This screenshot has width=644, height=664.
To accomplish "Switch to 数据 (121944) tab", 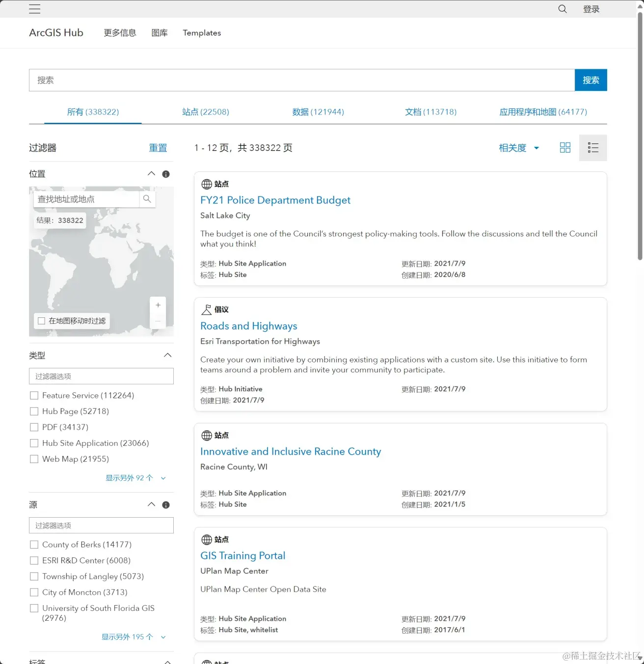I will [x=318, y=112].
